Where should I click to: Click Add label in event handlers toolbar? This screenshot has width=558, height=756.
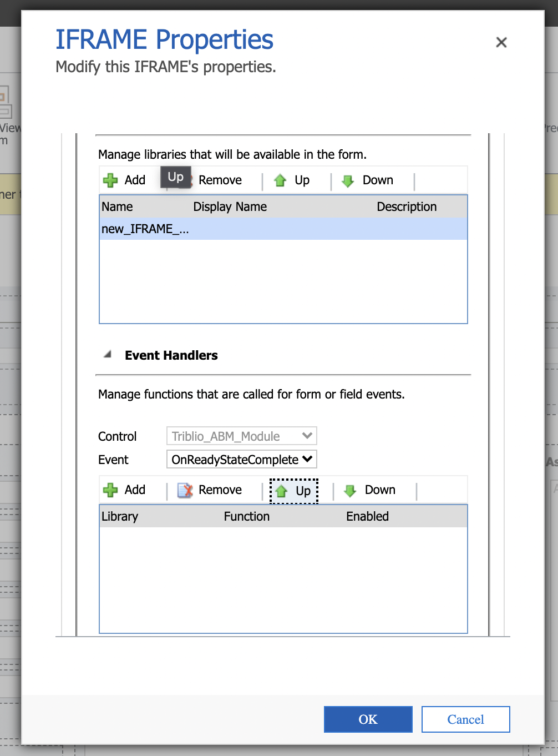[135, 490]
